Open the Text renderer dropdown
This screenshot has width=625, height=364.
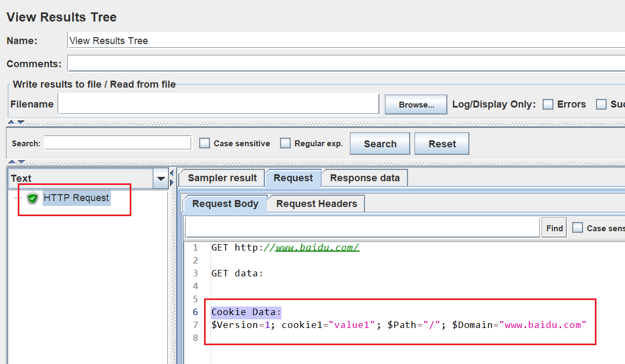pos(161,179)
